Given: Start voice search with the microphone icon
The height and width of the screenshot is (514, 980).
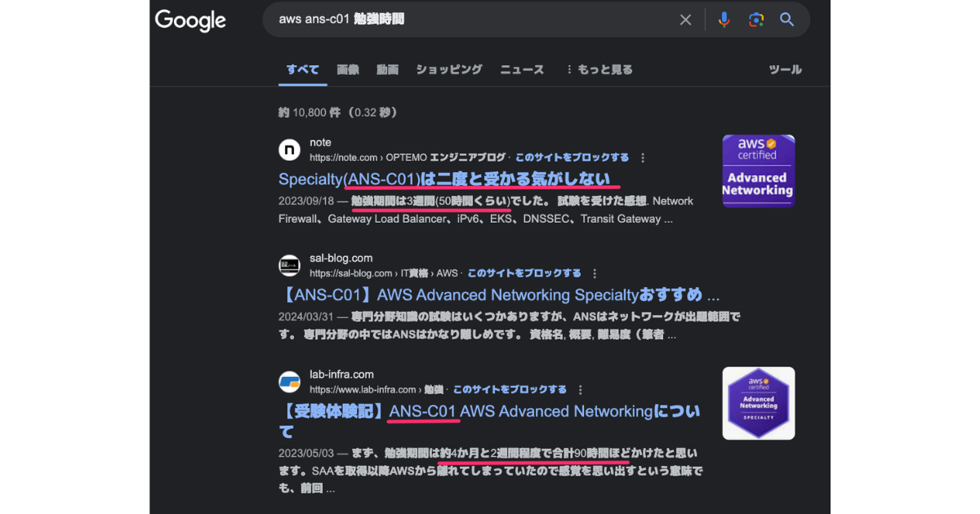Looking at the screenshot, I should tap(724, 20).
